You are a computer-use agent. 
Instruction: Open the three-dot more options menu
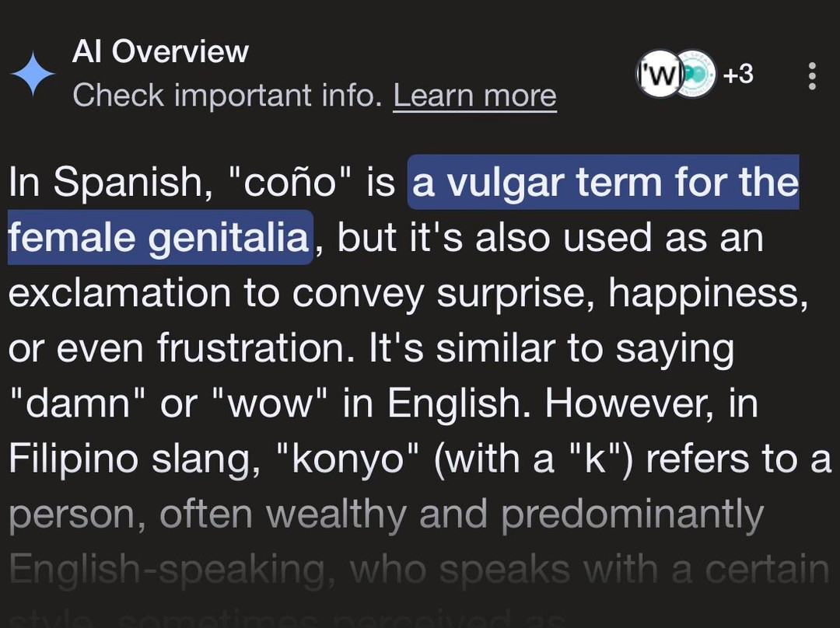point(812,75)
